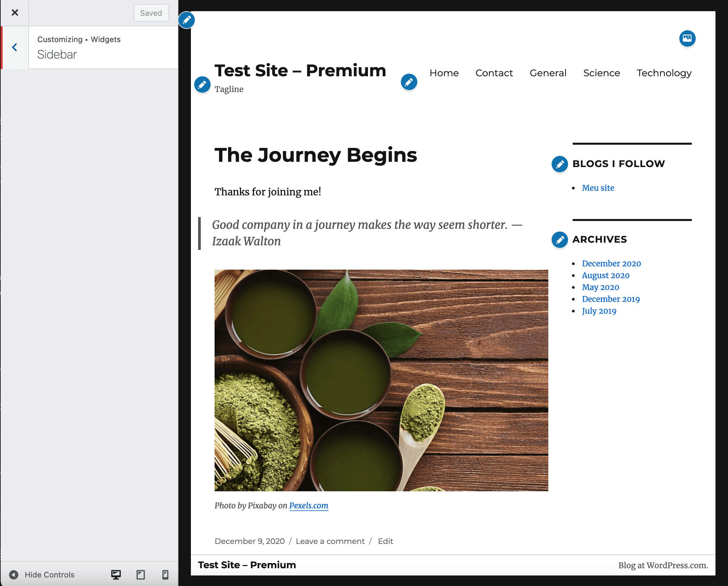Viewport: 728px width, 586px height.
Task: Click the ARCHIVES widget heading
Action: (x=599, y=239)
